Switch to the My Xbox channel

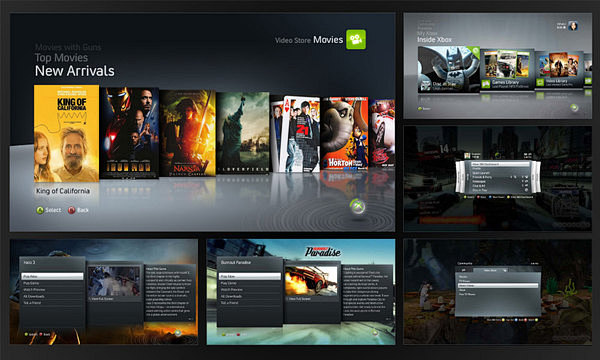coord(426,34)
